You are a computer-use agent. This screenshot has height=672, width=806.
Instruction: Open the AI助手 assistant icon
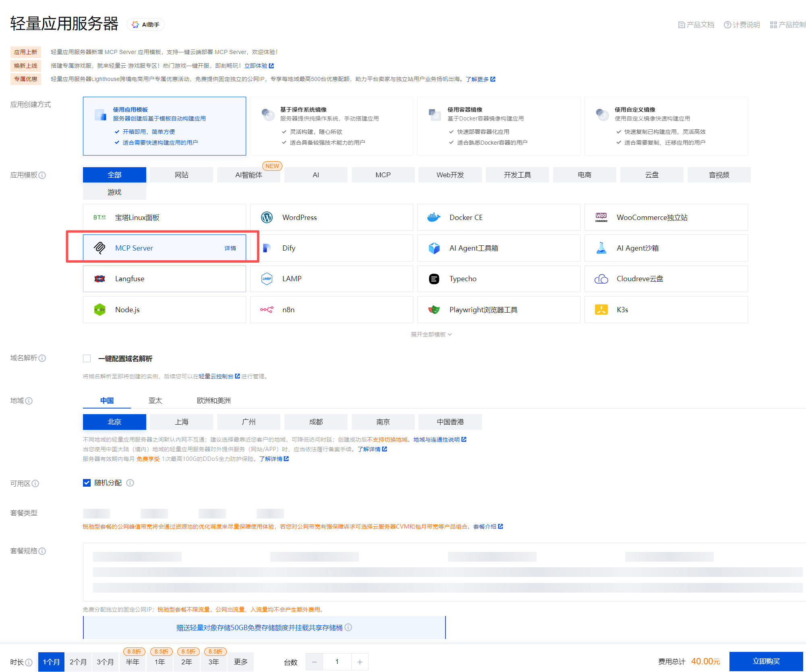pos(136,25)
